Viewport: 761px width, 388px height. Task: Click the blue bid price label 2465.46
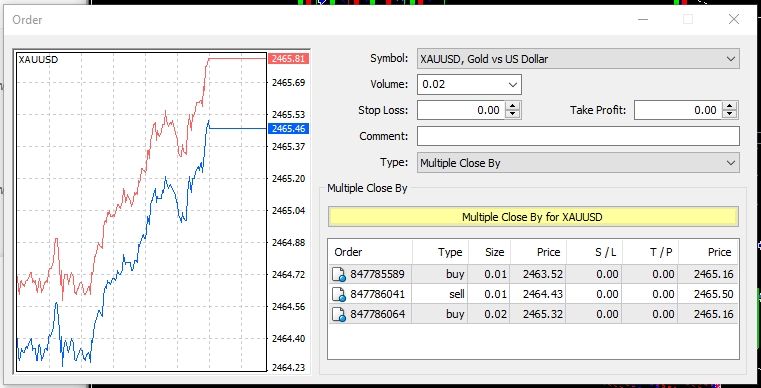[288, 129]
